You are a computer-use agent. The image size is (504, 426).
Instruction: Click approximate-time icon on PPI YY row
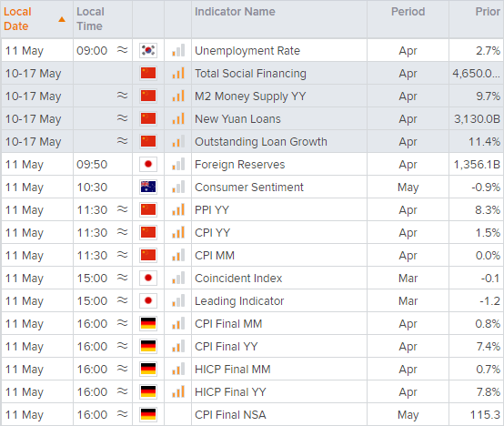(122, 209)
